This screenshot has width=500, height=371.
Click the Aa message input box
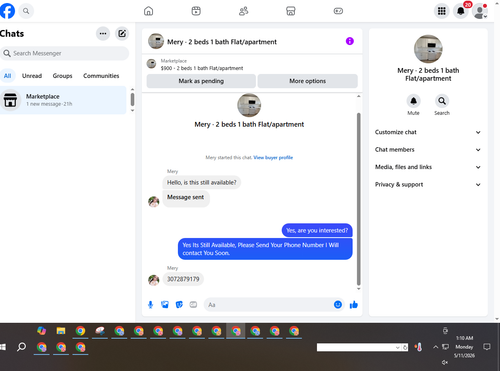(269, 305)
